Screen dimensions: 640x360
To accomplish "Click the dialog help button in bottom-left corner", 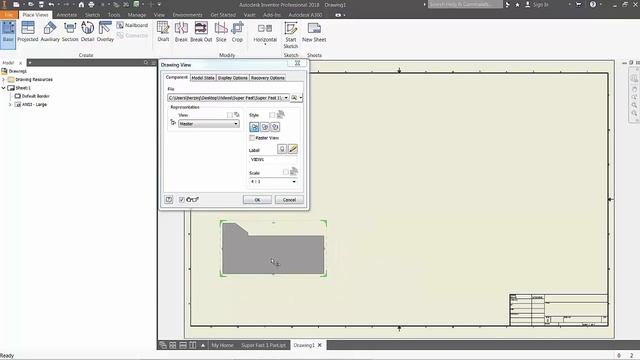I will [169, 200].
